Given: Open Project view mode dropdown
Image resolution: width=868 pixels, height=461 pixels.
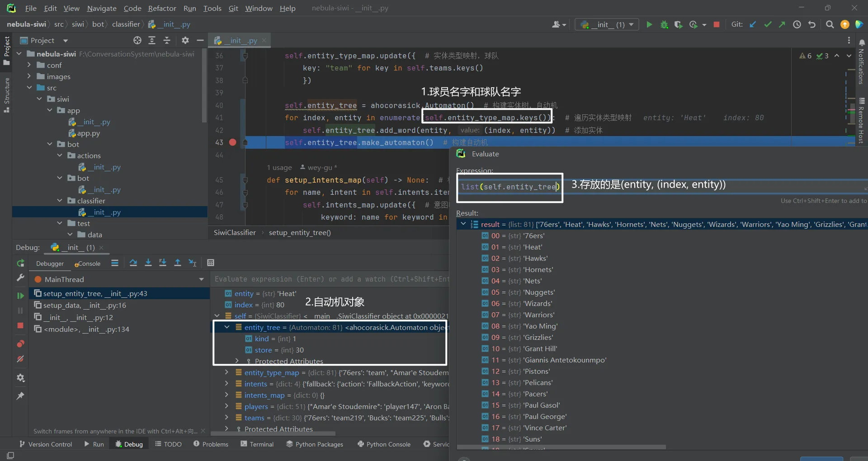Looking at the screenshot, I should [x=66, y=41].
